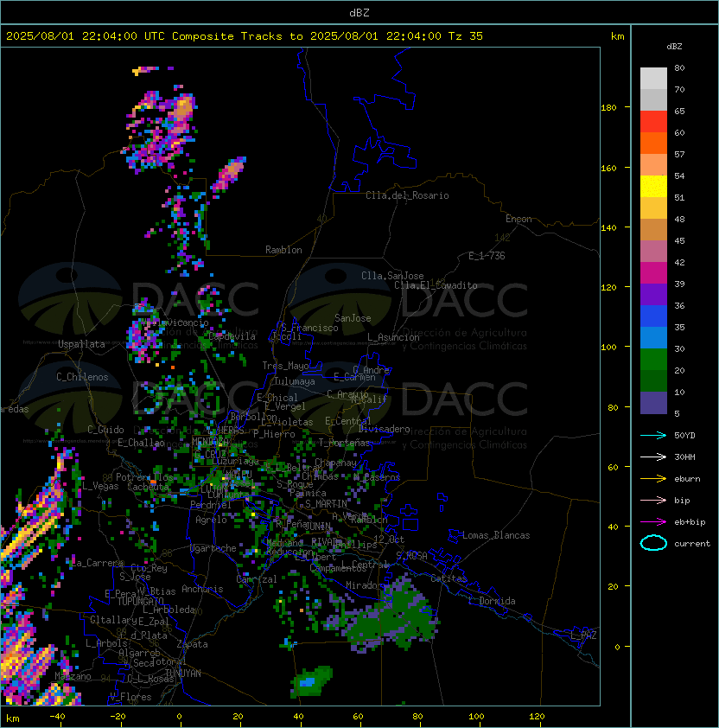Click the small green-blue cell at the bottom of the map
This screenshot has height=728, width=719.
pos(311,681)
